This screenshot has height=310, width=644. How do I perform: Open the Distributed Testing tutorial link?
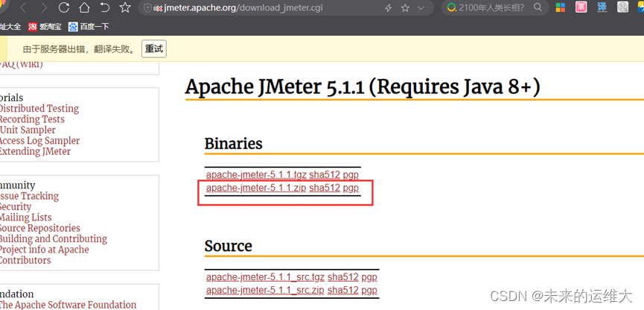point(39,109)
